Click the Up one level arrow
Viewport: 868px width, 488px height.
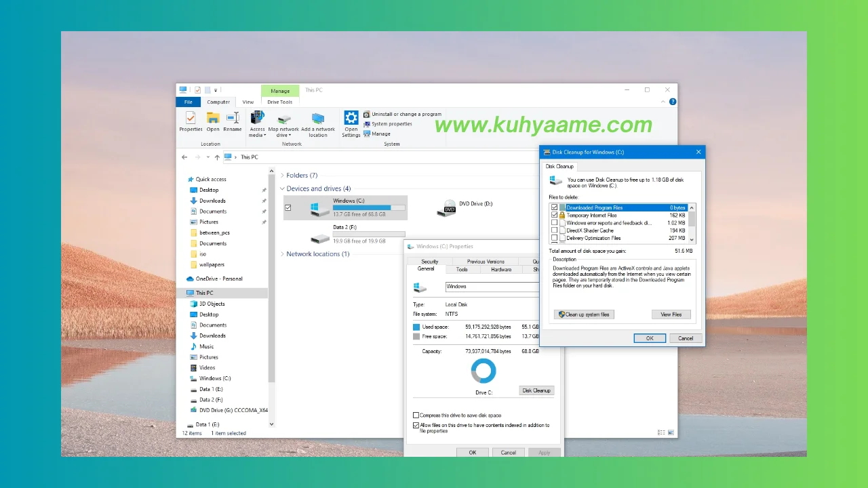point(217,157)
